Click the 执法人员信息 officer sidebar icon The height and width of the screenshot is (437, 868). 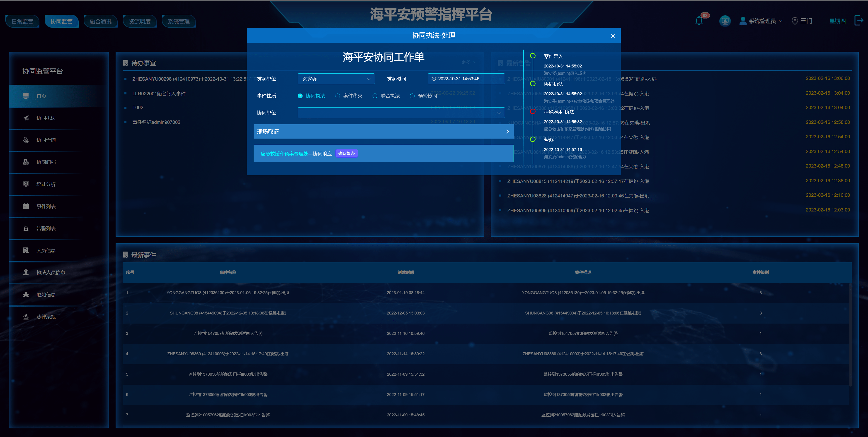[26, 272]
